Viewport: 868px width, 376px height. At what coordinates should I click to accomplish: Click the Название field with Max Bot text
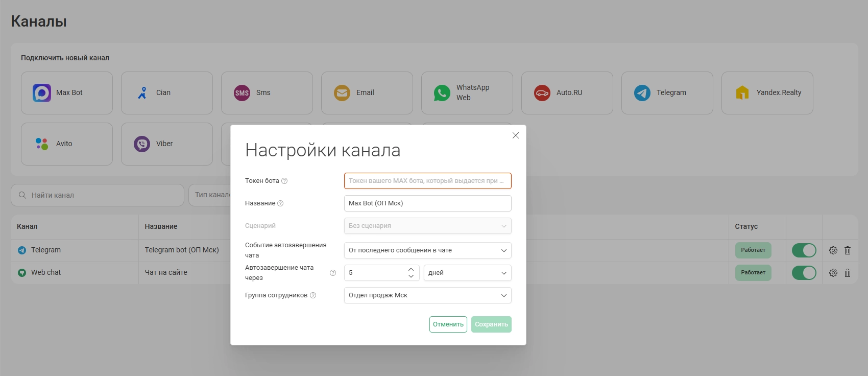(x=427, y=203)
